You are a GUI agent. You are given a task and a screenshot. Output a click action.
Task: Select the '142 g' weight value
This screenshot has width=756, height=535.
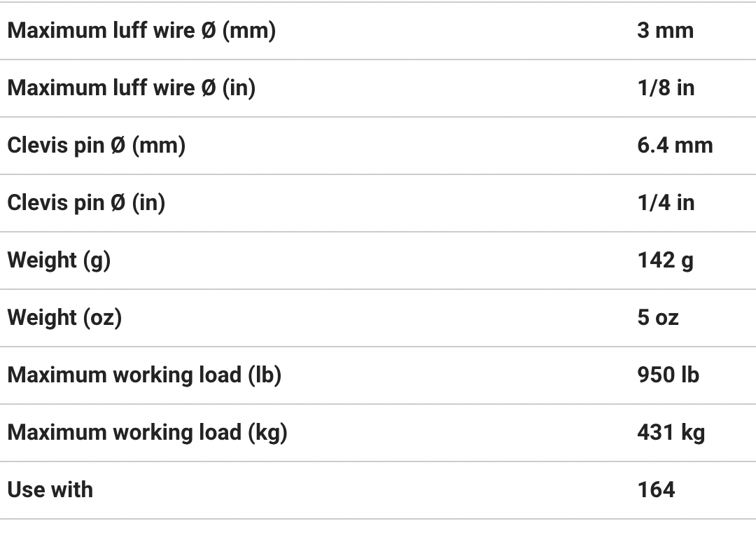click(665, 260)
